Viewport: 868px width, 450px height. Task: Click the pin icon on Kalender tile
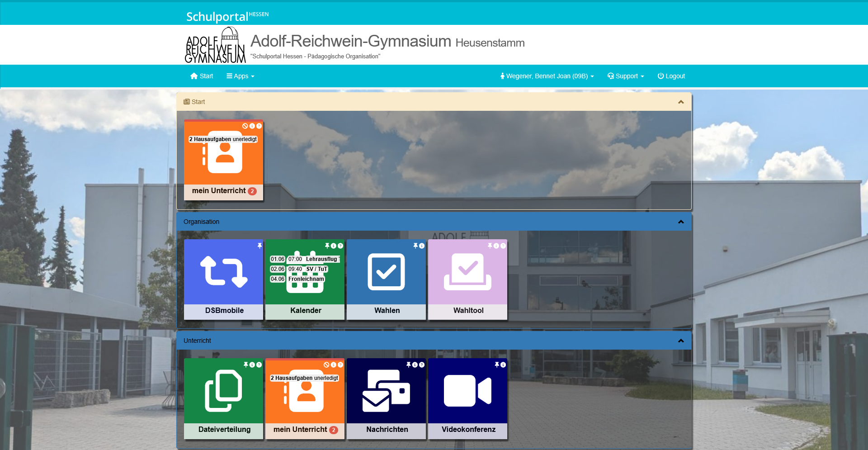[327, 246]
